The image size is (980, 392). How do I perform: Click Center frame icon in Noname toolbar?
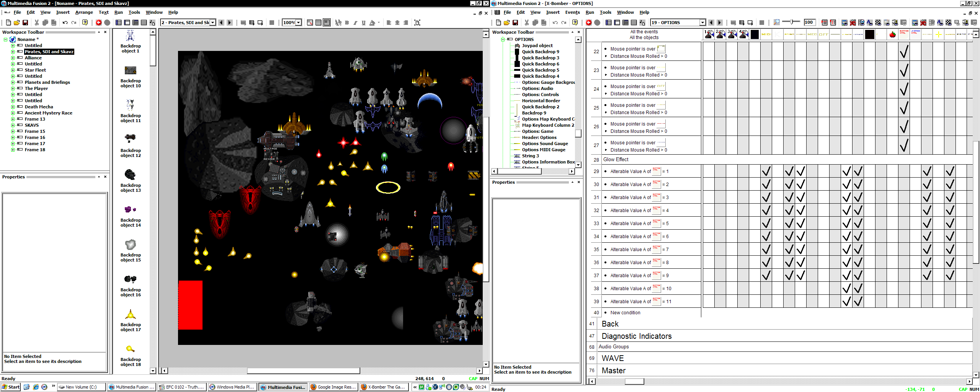click(417, 23)
